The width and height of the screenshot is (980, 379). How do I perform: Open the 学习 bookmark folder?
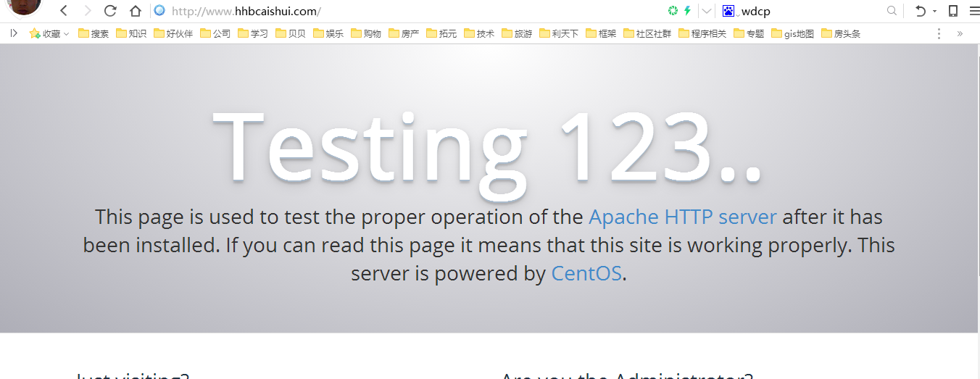(253, 33)
